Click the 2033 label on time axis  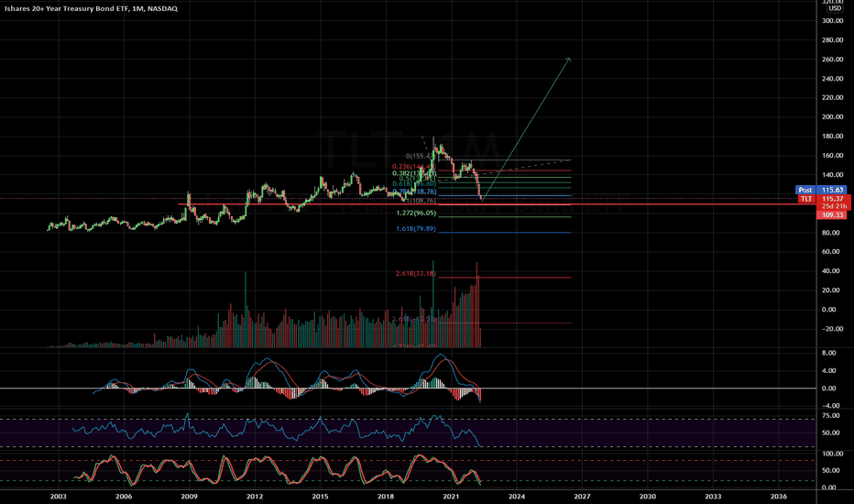click(713, 497)
